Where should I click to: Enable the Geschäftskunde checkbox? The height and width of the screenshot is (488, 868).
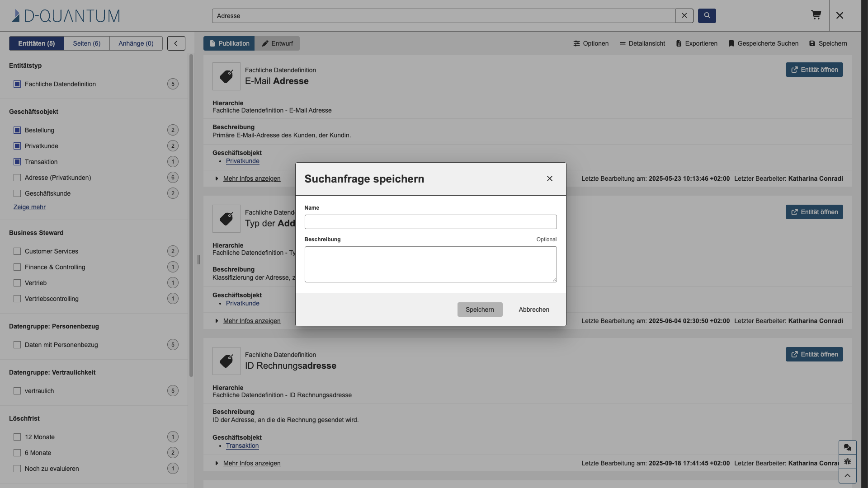click(x=17, y=193)
